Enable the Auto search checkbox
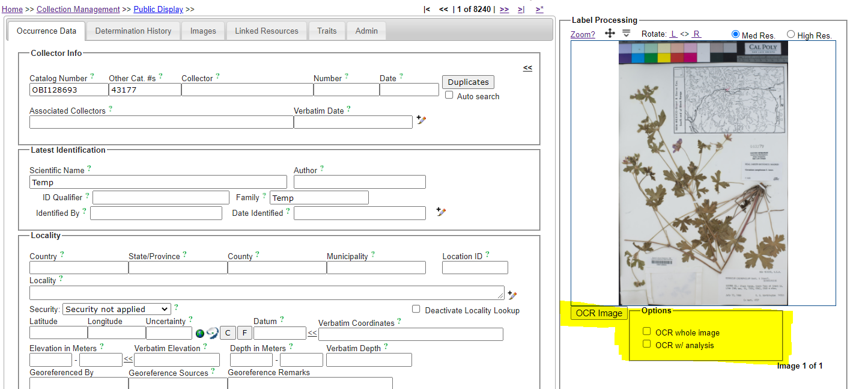 [449, 95]
